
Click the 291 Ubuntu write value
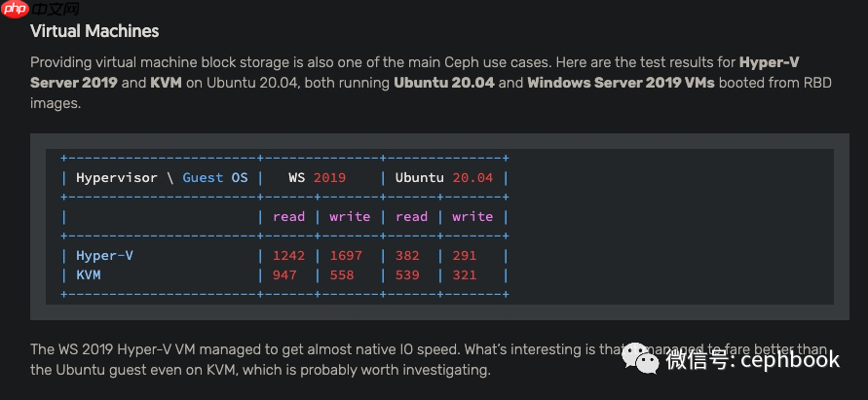click(x=464, y=256)
